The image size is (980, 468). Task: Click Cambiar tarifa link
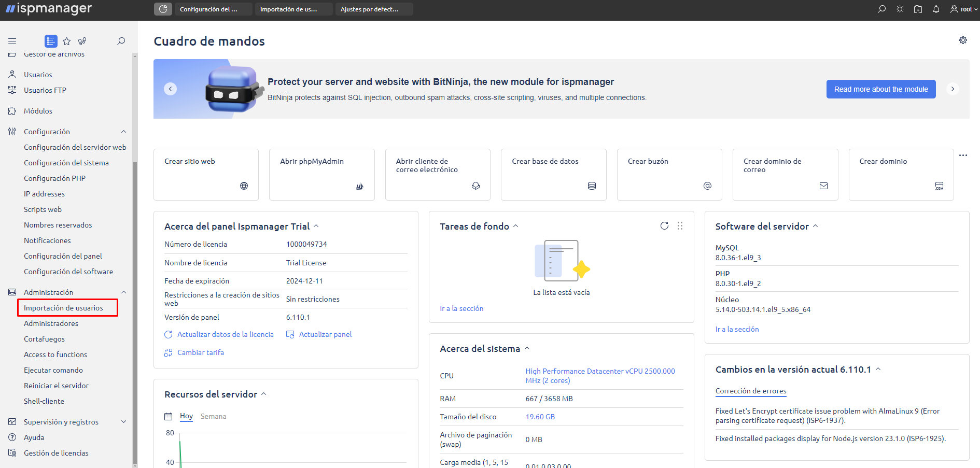(194, 352)
